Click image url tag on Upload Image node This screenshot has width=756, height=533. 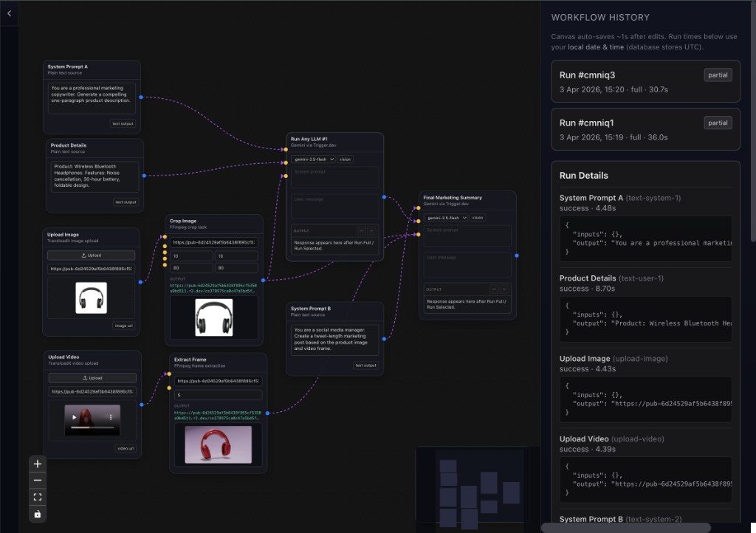pyautogui.click(x=124, y=326)
